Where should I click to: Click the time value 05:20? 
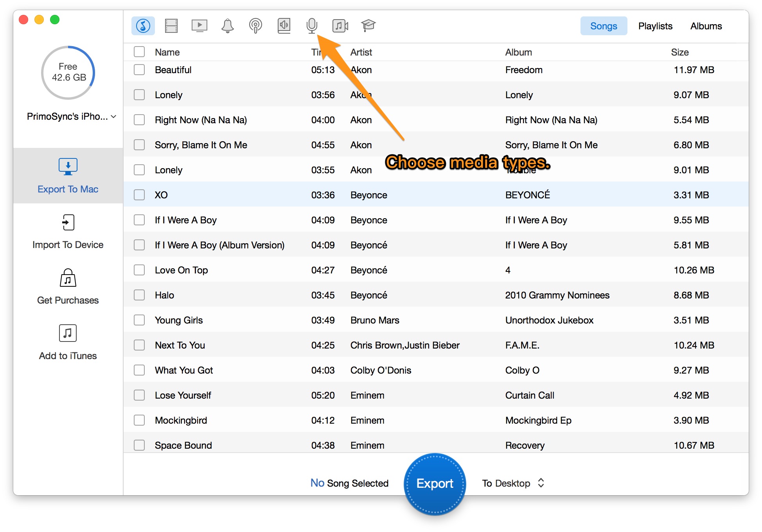click(323, 395)
